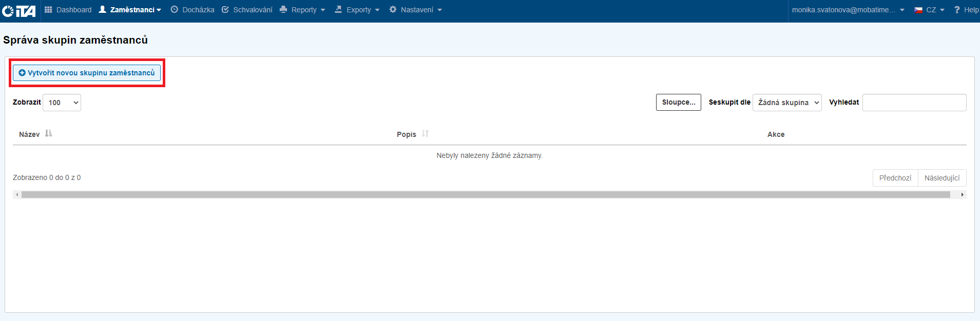980x321 pixels.
Task: Open Dashboard via the grid icon
Action: [49, 10]
